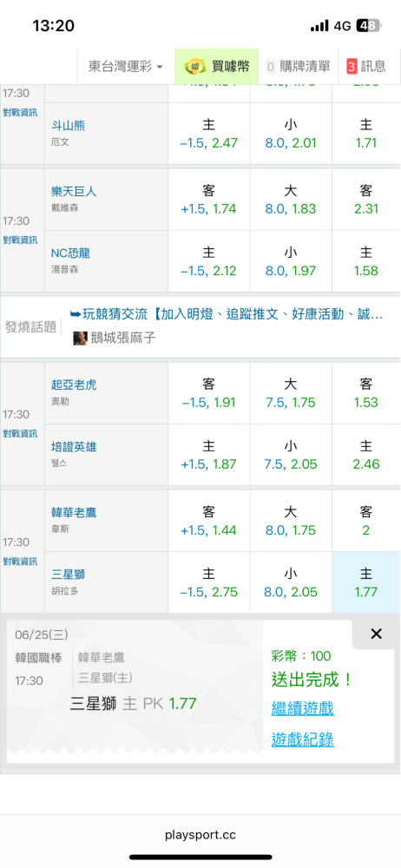Open 對戰資訊 for 起亞老虎 game
This screenshot has height=868, width=401.
[20, 433]
